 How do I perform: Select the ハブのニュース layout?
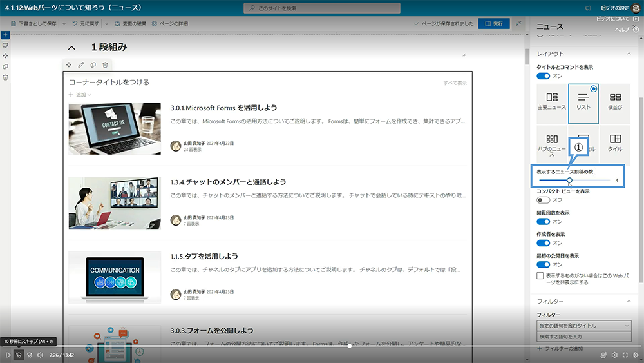coord(552,144)
